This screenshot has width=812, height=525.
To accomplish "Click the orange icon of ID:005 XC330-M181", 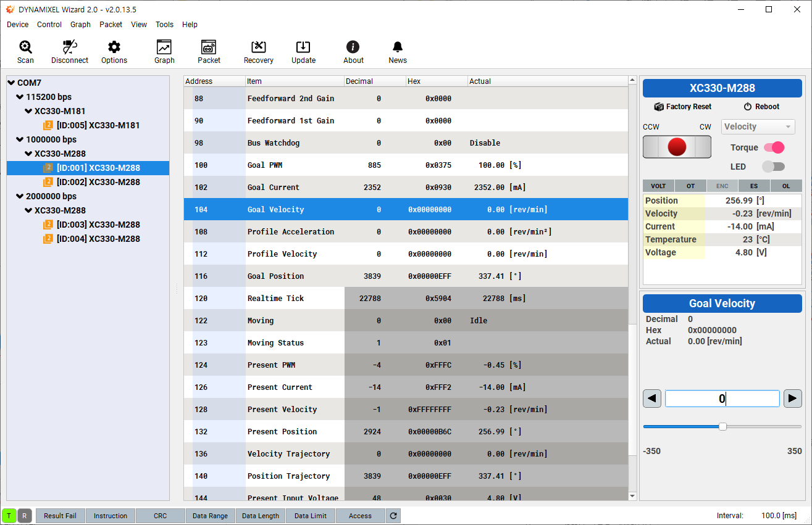I will tap(48, 125).
